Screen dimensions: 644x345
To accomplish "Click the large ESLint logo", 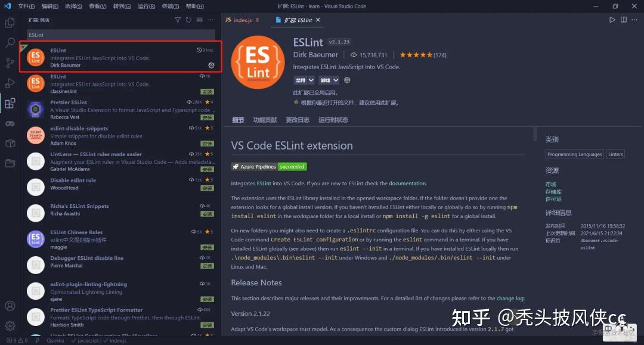I will pos(258,63).
